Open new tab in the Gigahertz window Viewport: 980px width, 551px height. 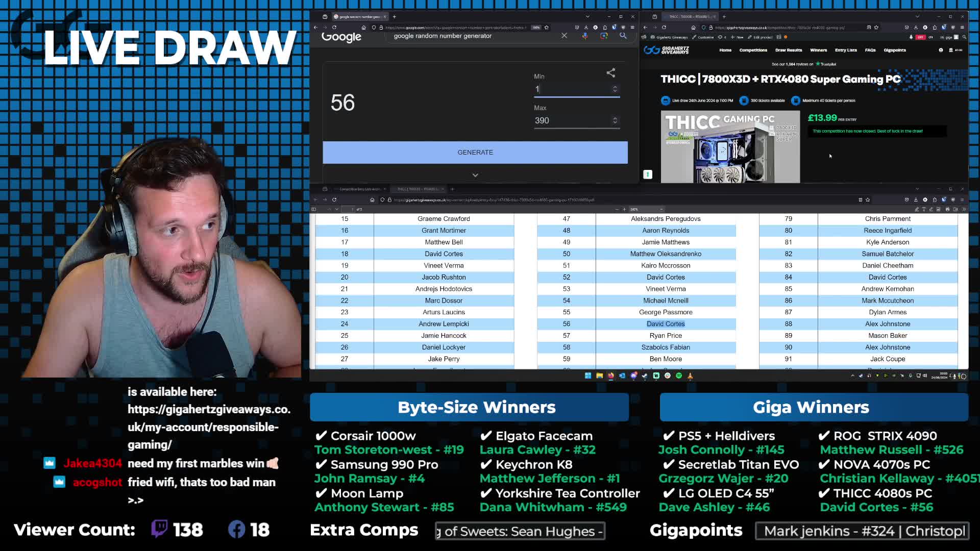pyautogui.click(x=724, y=17)
